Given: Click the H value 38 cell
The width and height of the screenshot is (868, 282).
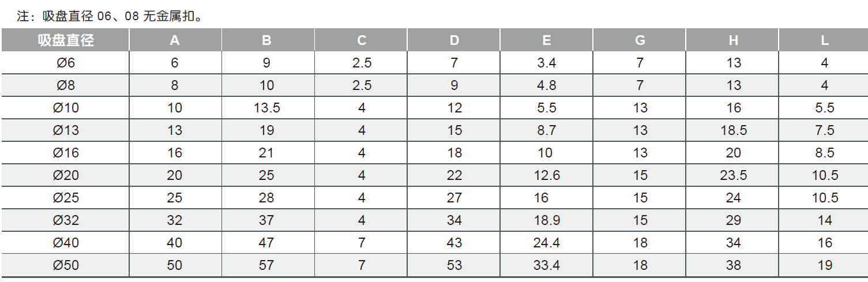Looking at the screenshot, I should [733, 265].
